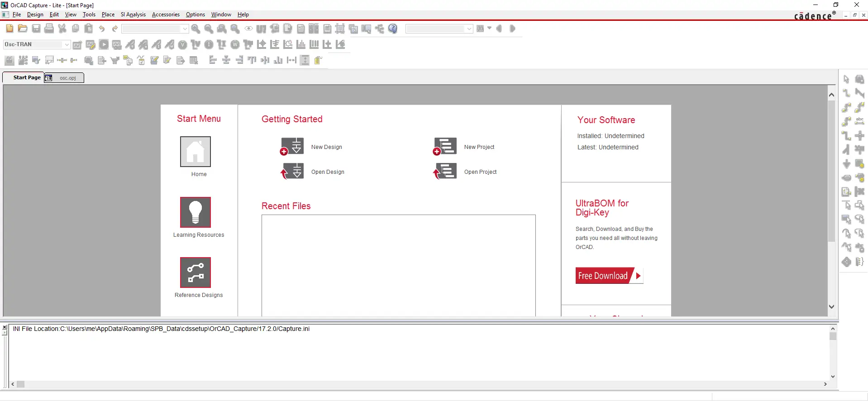Viewport: 868px width, 402px height.
Task: Open the small arrow beside binoculars icon
Action: click(489, 28)
